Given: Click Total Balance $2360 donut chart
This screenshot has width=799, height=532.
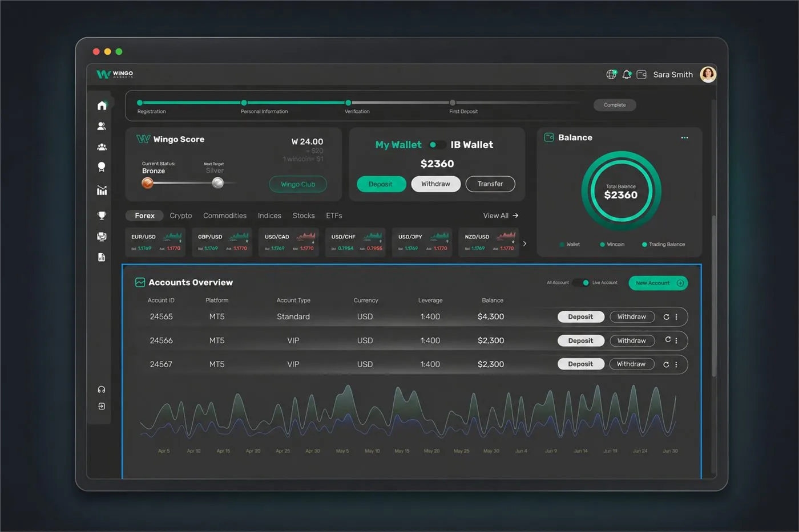Looking at the screenshot, I should [x=621, y=191].
